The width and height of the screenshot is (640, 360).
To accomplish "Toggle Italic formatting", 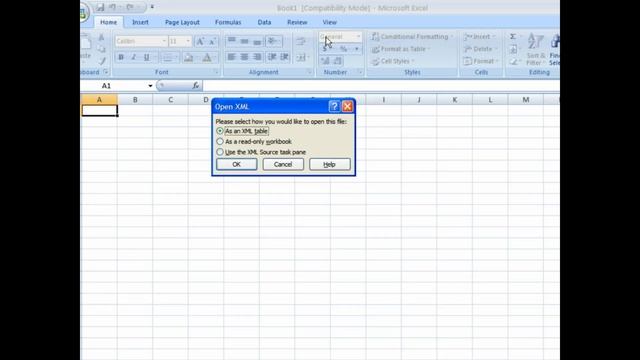I will coord(133,58).
